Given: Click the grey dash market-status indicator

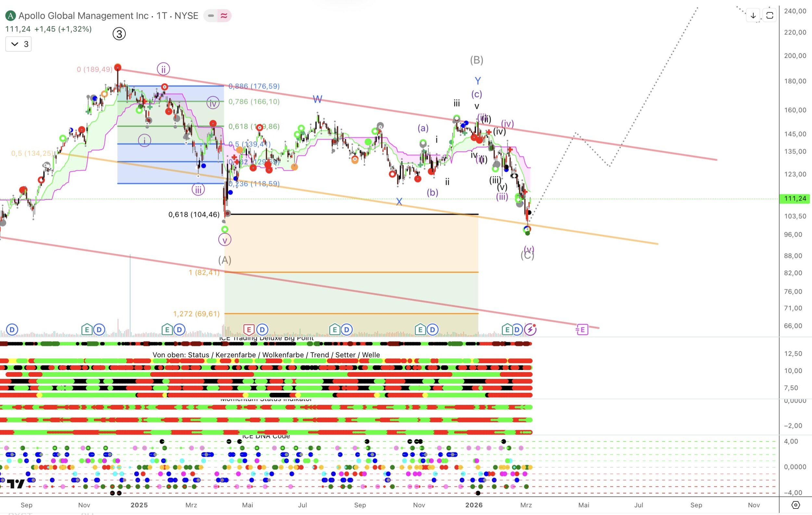Looking at the screenshot, I should pos(211,16).
